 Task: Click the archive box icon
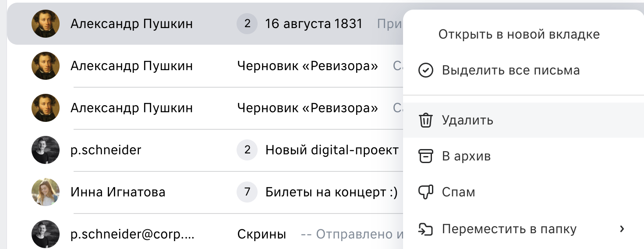pyautogui.click(x=426, y=156)
